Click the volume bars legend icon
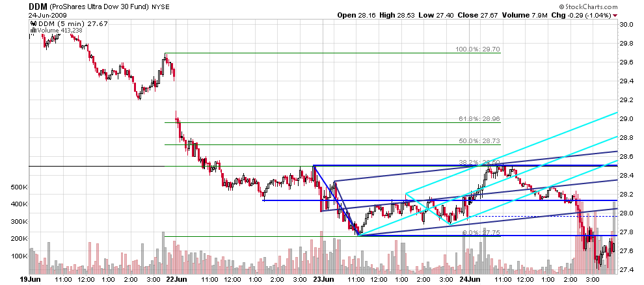The image size is (644, 285). click(x=33, y=30)
